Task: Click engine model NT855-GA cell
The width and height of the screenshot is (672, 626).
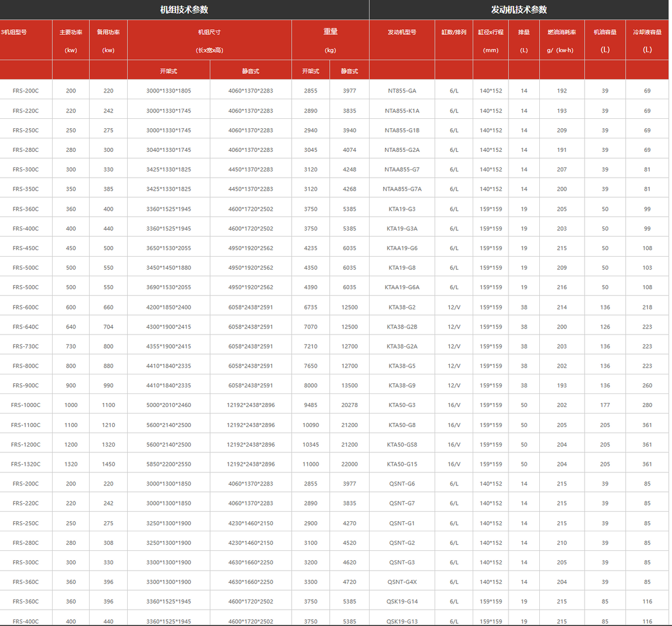Action: tap(402, 91)
